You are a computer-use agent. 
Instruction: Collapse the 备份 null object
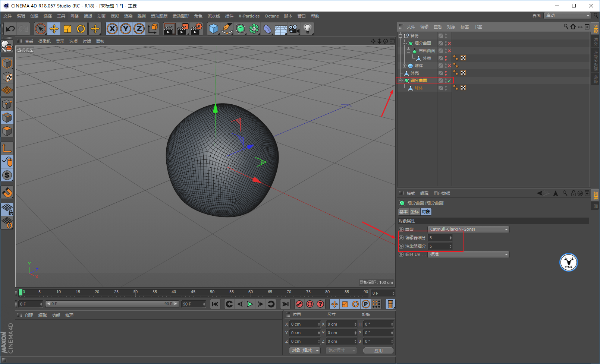(400, 36)
